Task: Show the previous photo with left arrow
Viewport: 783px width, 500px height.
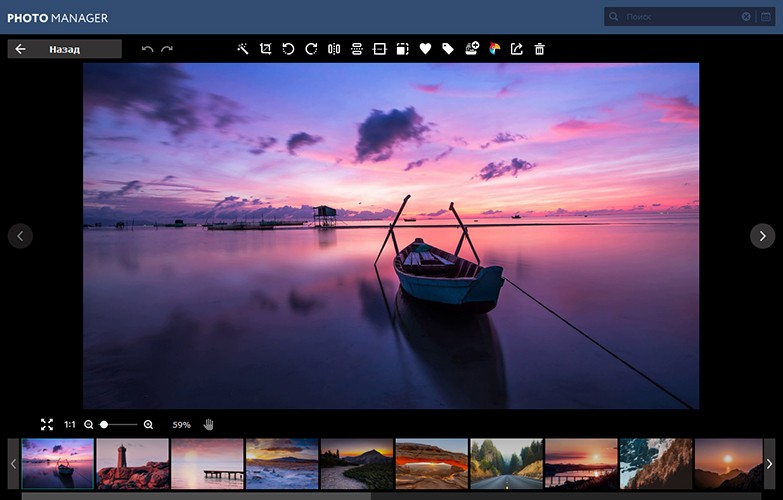Action: [20, 236]
